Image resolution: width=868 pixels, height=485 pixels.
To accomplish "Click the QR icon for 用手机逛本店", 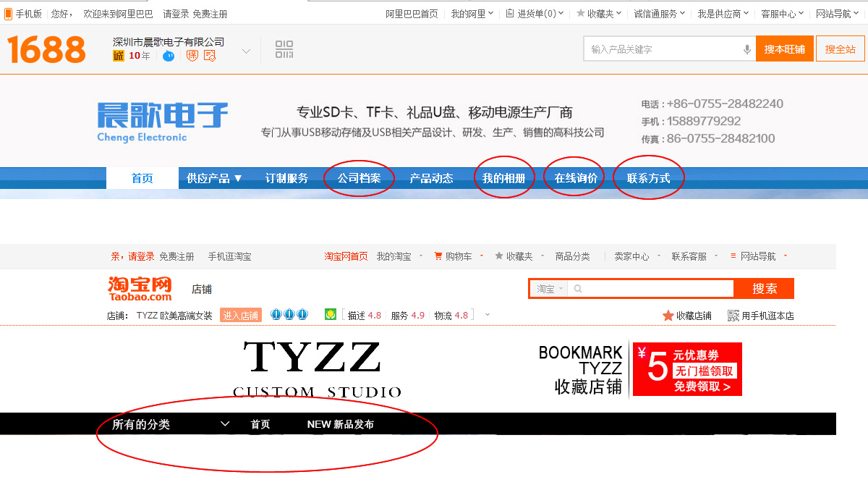I will pyautogui.click(x=734, y=316).
